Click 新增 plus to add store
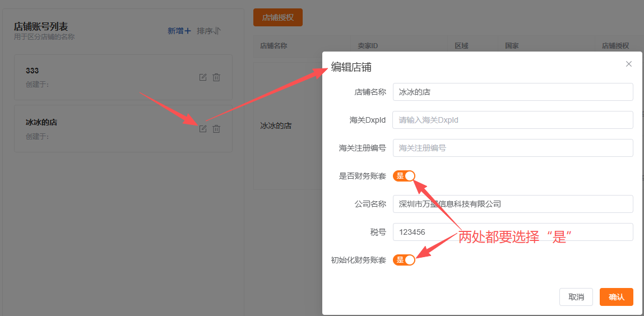Screen dimensions: 644x316 pos(179,31)
